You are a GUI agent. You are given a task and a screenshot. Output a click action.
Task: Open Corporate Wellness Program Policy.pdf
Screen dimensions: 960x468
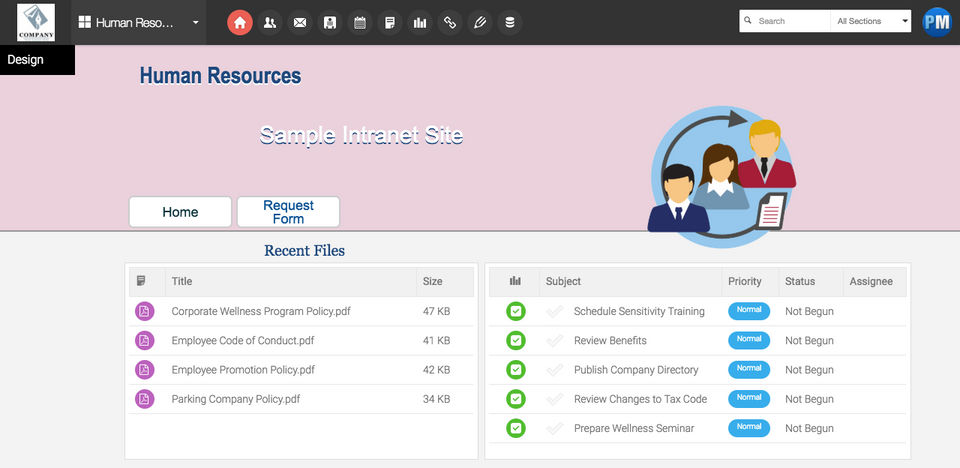[x=261, y=311]
